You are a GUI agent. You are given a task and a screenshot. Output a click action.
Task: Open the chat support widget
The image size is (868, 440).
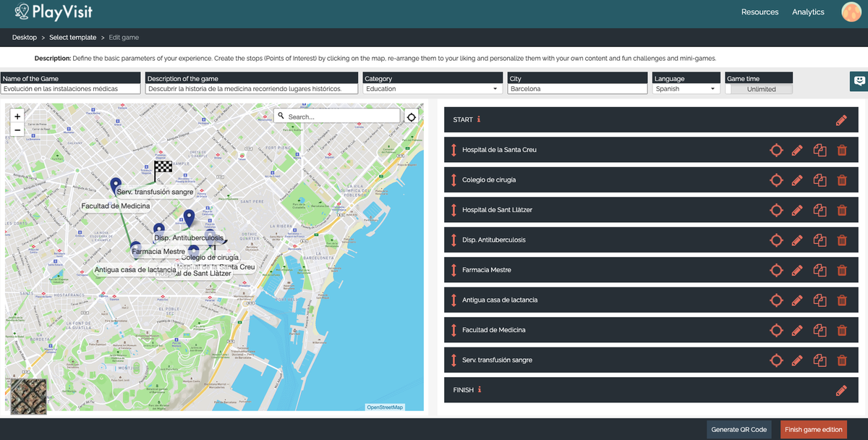(859, 82)
